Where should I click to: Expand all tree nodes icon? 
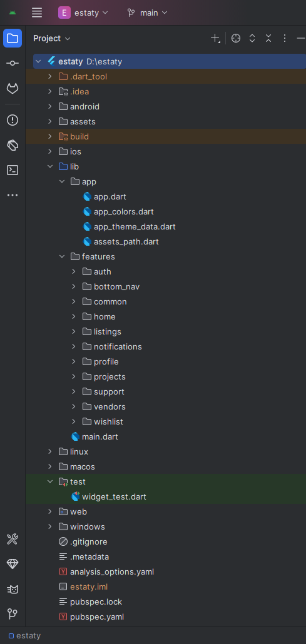(252, 38)
